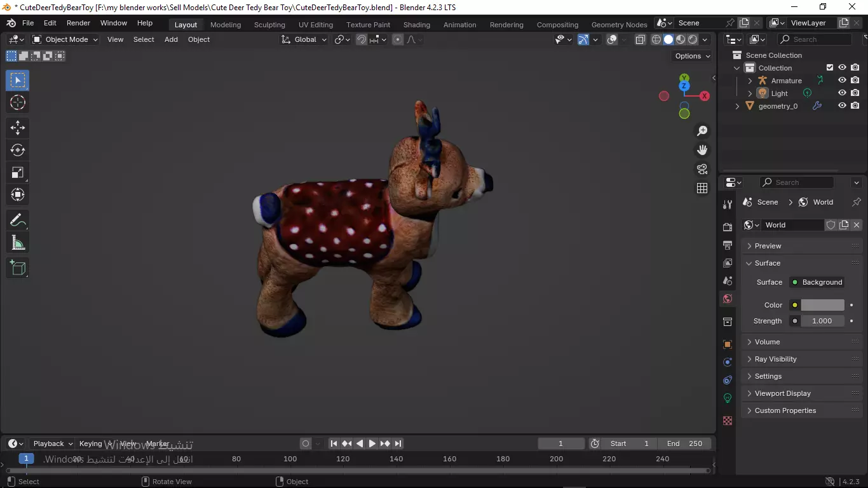Switch to the Shading workspace tab
This screenshot has width=868, height=488.
(x=417, y=25)
